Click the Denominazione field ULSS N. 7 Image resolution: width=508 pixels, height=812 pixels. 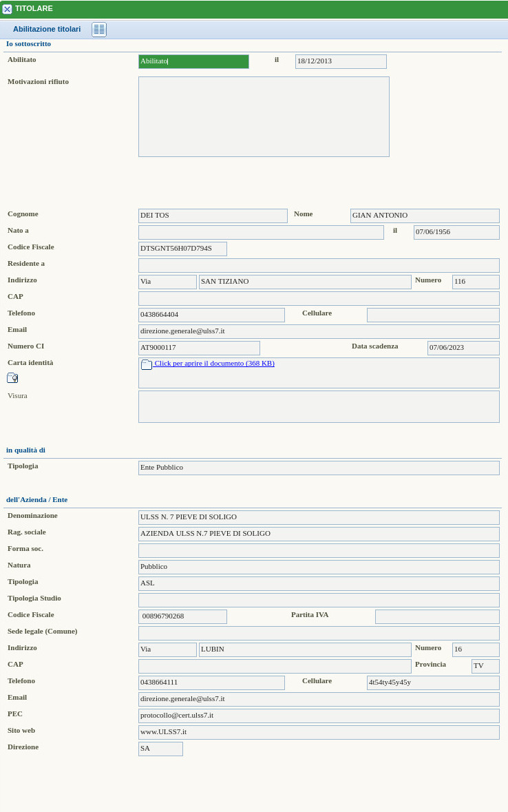[x=319, y=517]
